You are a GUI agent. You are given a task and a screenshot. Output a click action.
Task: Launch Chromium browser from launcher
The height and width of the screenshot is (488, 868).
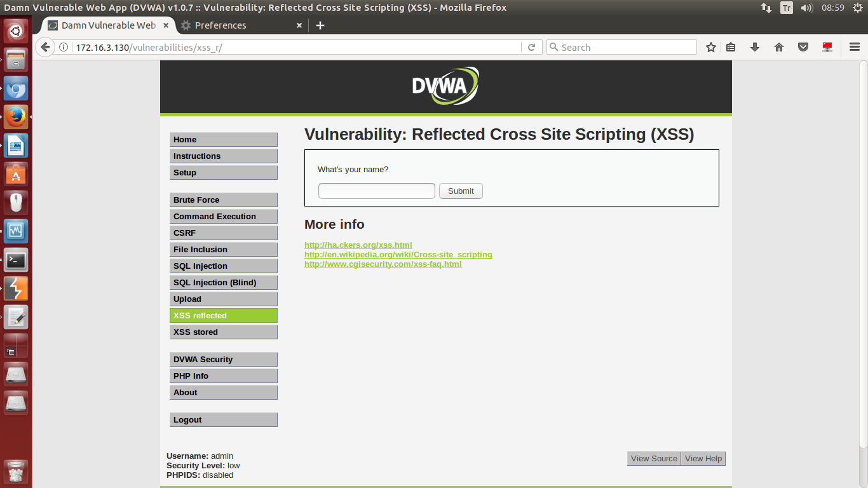[x=16, y=89]
